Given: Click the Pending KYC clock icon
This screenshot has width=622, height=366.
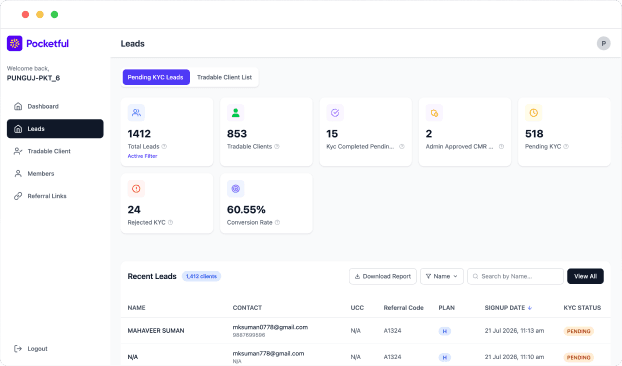Looking at the screenshot, I should (534, 113).
